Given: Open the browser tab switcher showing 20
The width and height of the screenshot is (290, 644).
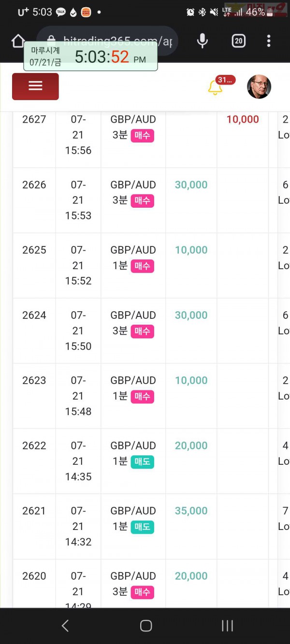Looking at the screenshot, I should [238, 41].
